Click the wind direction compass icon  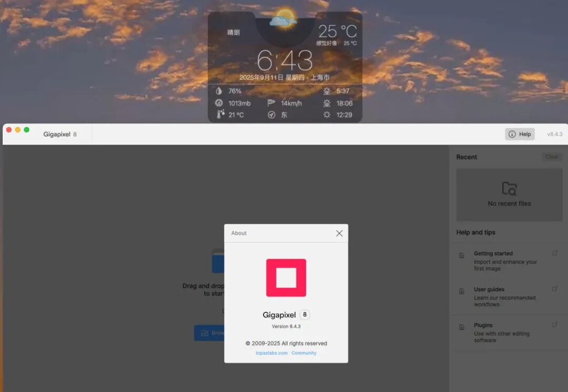coord(271,115)
